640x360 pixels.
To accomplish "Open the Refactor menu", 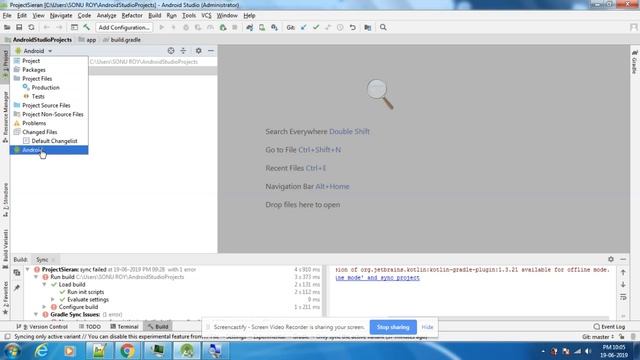I will coord(132,16).
